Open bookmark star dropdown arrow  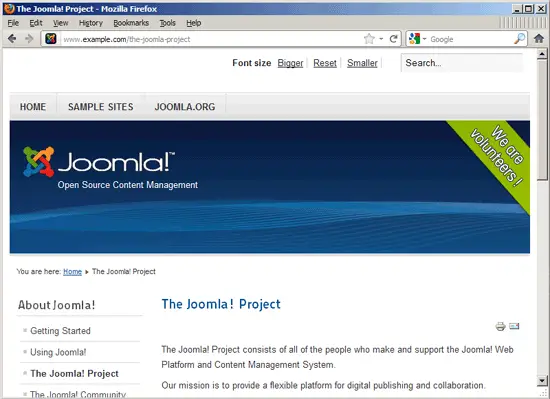pyautogui.click(x=381, y=39)
